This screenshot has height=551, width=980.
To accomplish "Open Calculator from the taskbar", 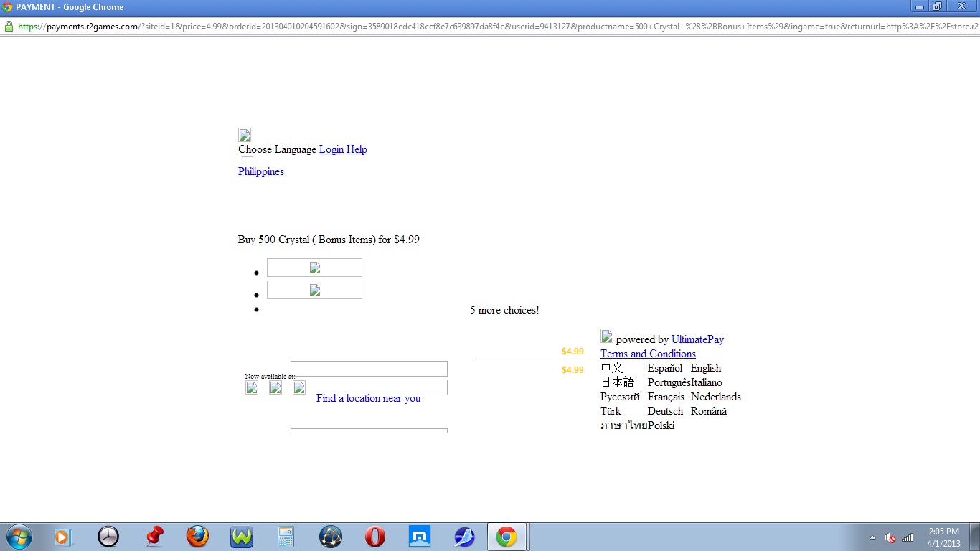I will tap(286, 537).
